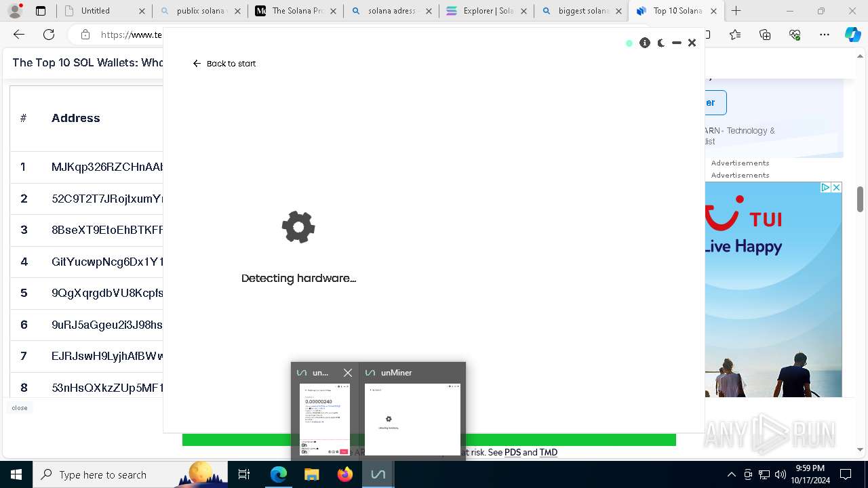Select second unMiner Detecting hardware preview
868x488 pixels.
pos(412,420)
